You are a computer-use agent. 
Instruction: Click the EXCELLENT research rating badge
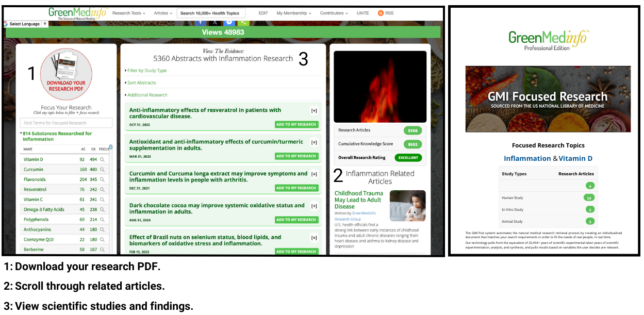[x=408, y=158]
